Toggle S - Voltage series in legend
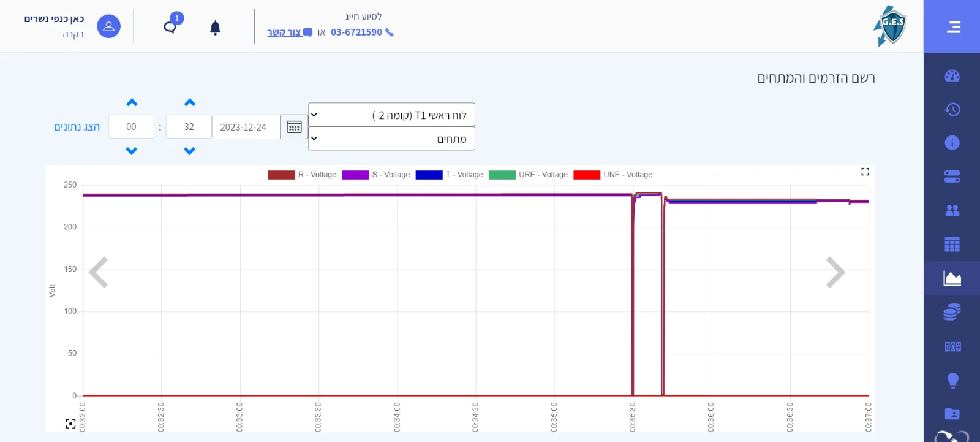The image size is (980, 442). 376,175
